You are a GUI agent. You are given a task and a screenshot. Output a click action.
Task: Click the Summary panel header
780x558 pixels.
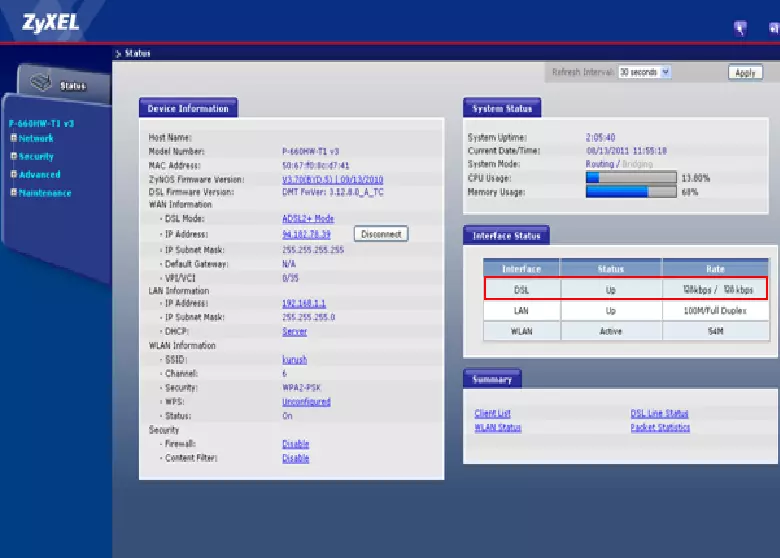coord(492,379)
